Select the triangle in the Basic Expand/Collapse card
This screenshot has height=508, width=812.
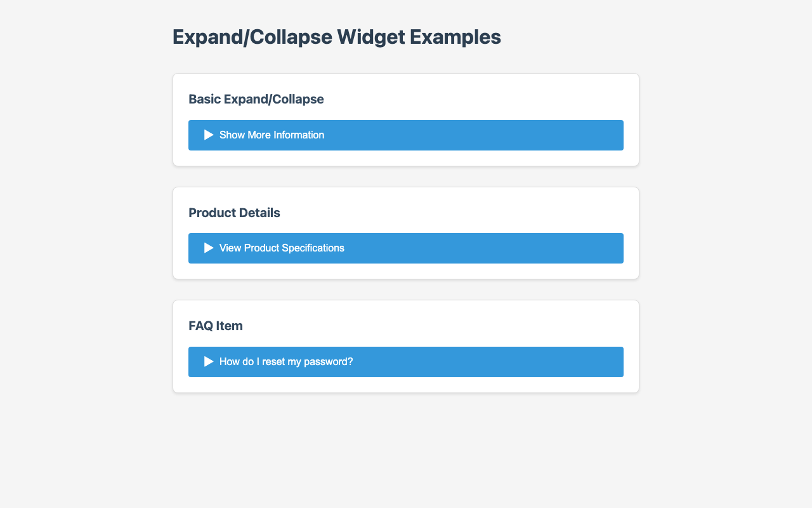[x=209, y=135]
